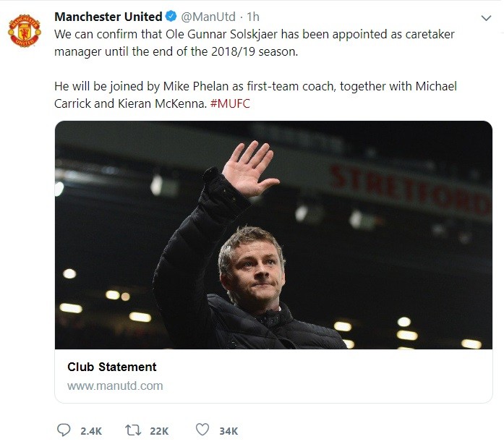Click the Manchester United crest avatar

[x=25, y=31]
